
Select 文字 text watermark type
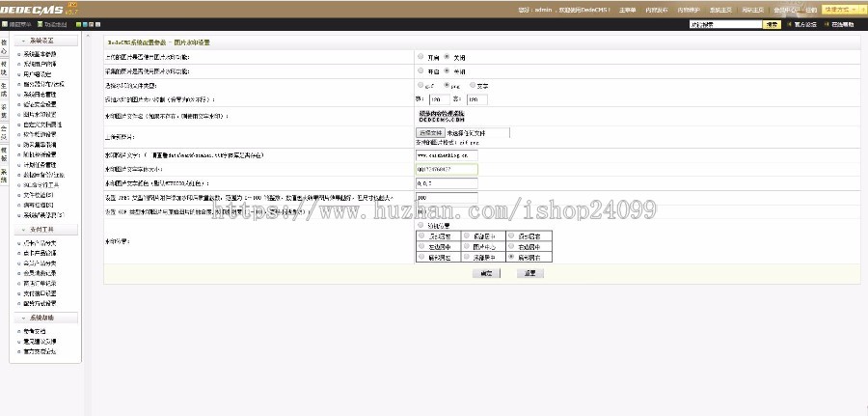pyautogui.click(x=473, y=85)
